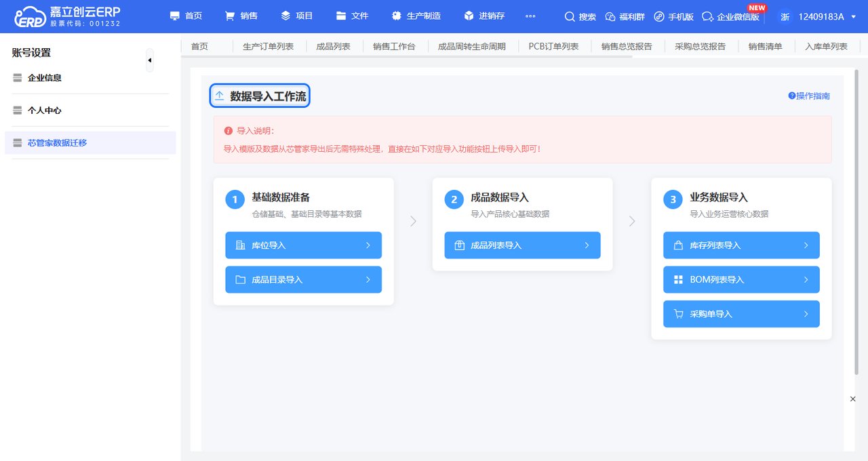
Task: Click the chevron on 成品列表导入
Action: [587, 245]
